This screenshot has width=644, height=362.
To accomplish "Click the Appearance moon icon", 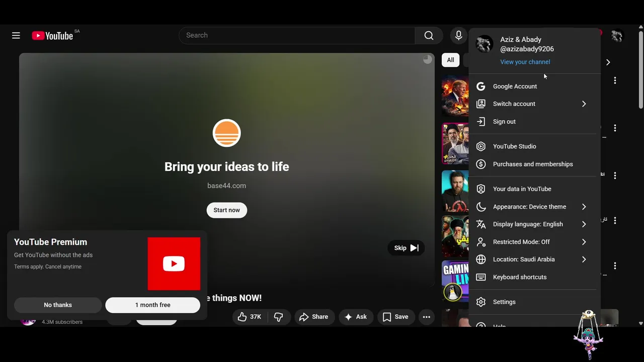I will (481, 207).
